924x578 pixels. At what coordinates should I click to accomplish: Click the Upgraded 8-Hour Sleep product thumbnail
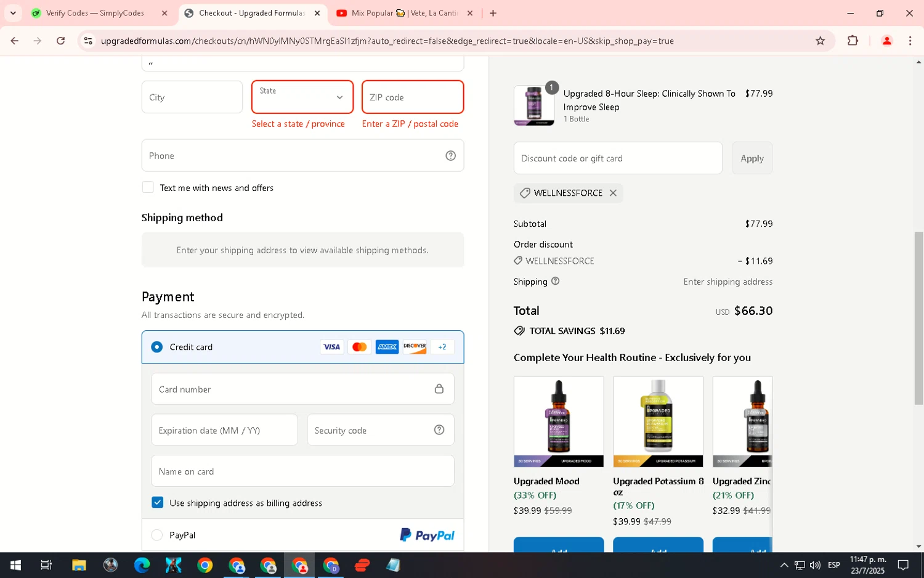click(534, 105)
